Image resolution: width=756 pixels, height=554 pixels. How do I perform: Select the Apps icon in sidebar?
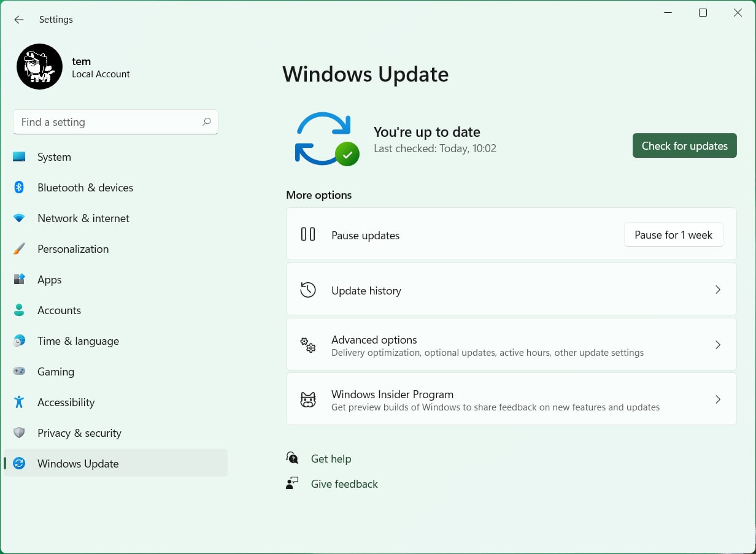pyautogui.click(x=19, y=280)
